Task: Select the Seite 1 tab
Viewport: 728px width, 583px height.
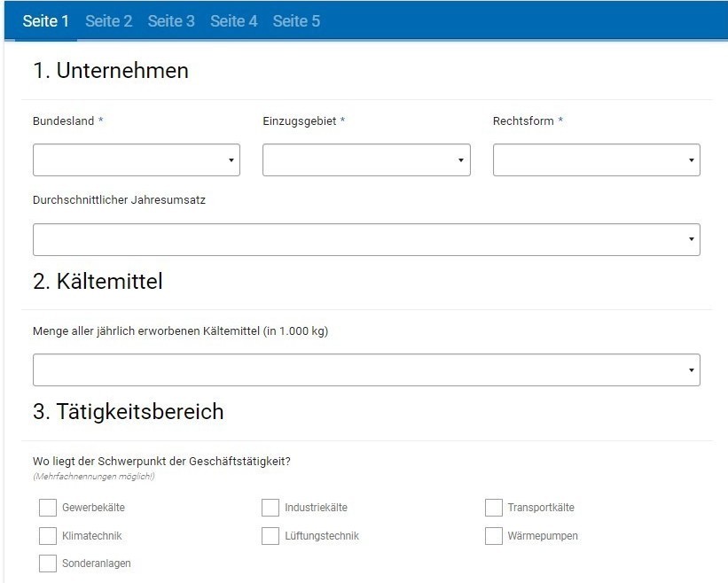Action: (x=45, y=21)
